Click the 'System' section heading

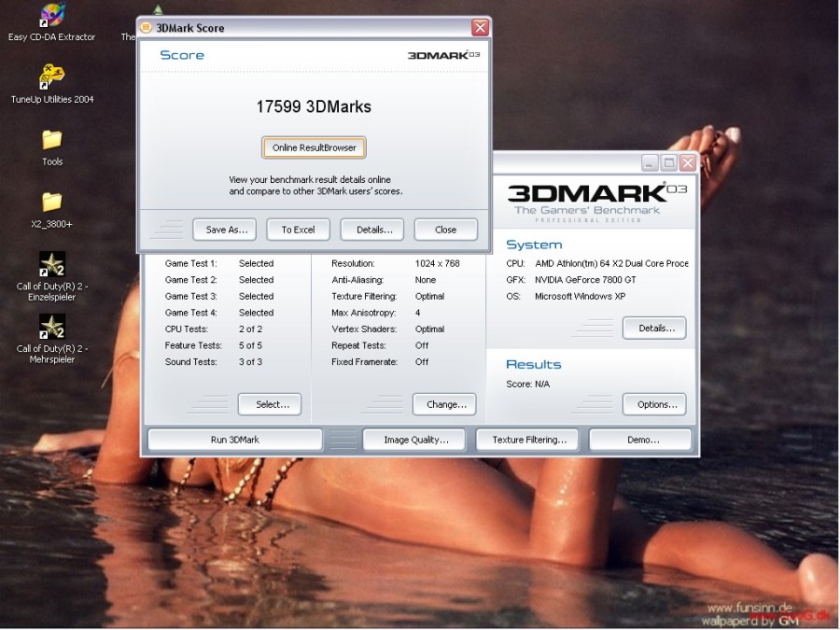[x=534, y=245]
